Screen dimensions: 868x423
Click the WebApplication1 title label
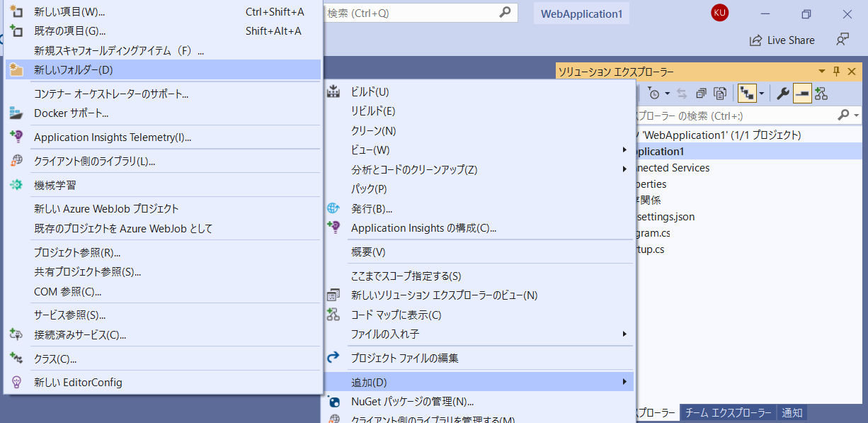point(581,13)
